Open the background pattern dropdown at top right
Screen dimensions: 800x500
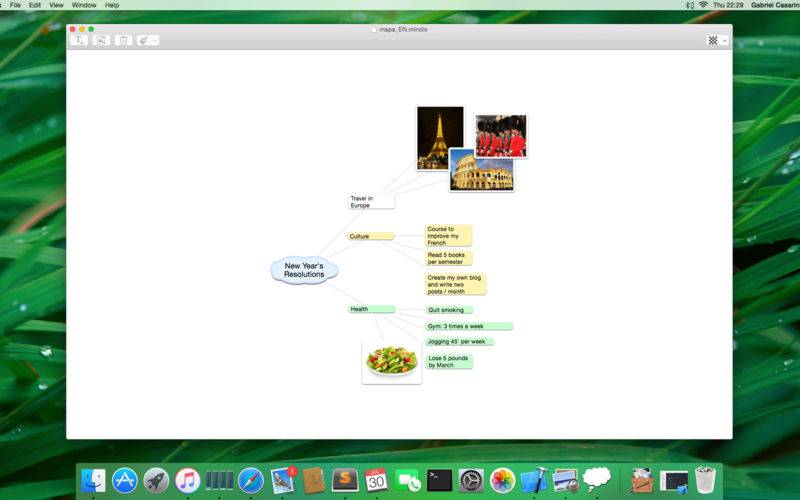(717, 40)
